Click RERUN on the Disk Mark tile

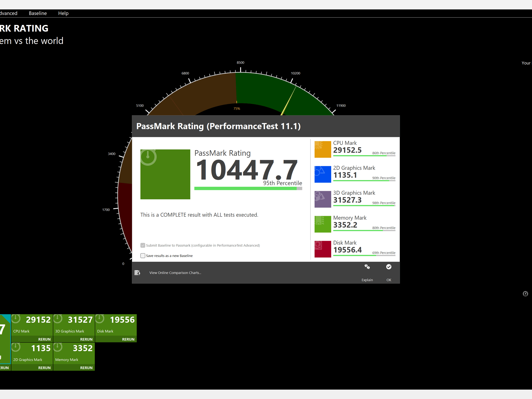tap(128, 339)
